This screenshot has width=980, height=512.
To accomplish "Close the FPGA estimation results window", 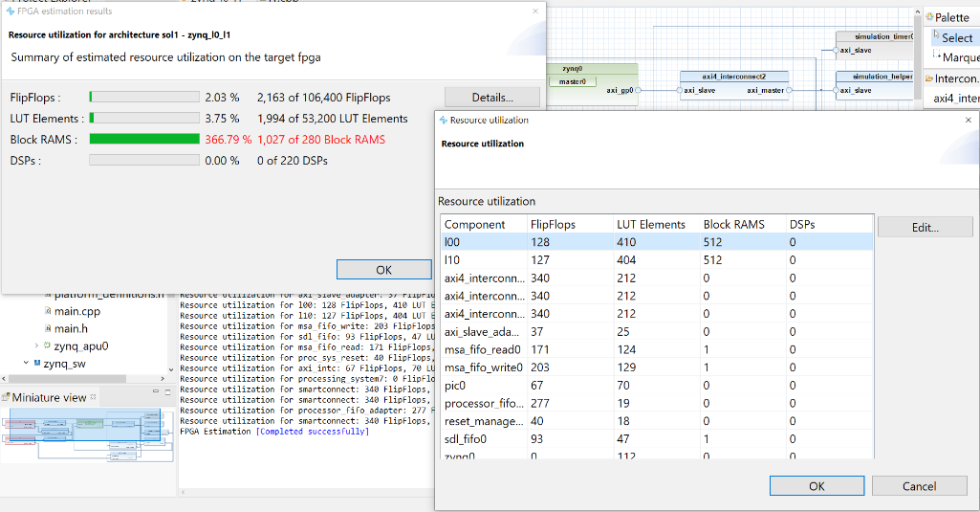I will coord(535,11).
